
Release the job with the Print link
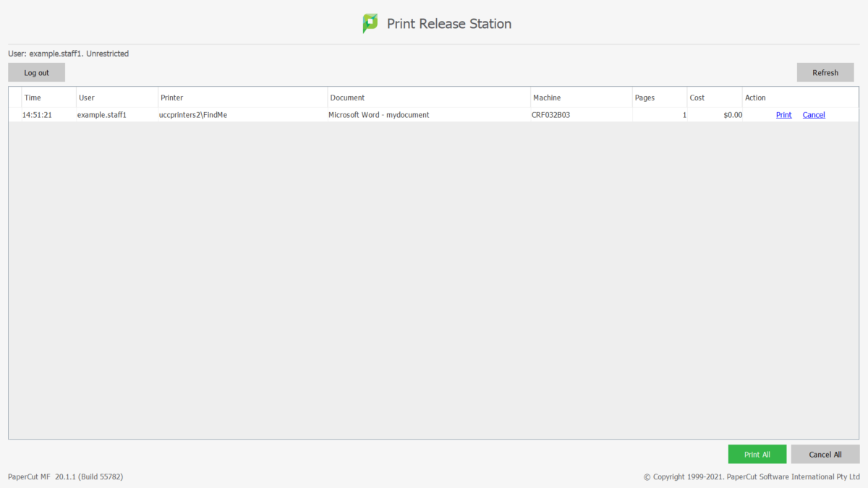783,115
